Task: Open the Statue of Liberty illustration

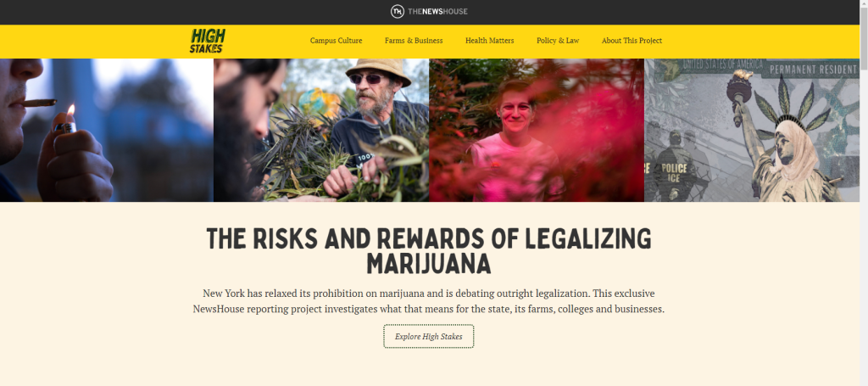Action: pos(752,130)
